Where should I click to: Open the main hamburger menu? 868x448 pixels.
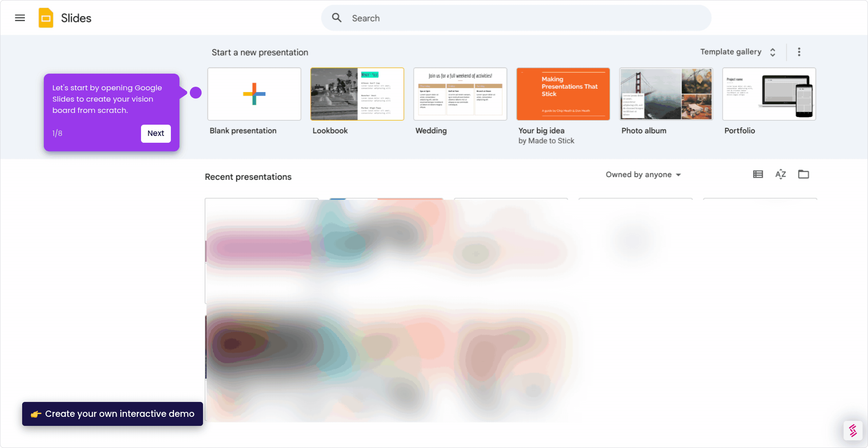coord(20,18)
